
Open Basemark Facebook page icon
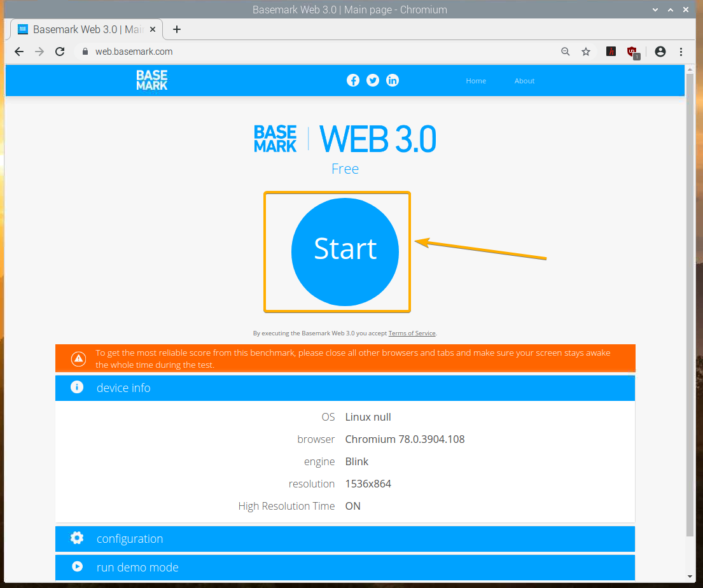point(353,80)
